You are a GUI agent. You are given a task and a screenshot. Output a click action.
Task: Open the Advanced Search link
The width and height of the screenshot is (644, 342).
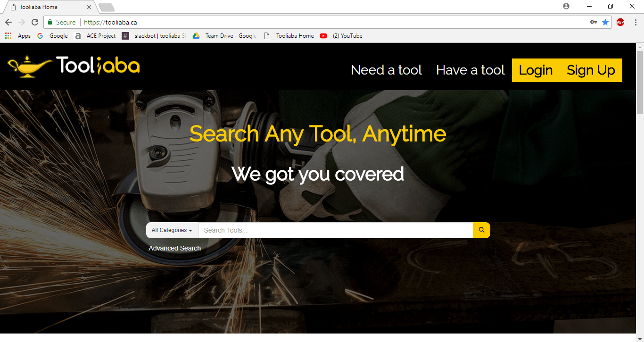[x=174, y=248]
